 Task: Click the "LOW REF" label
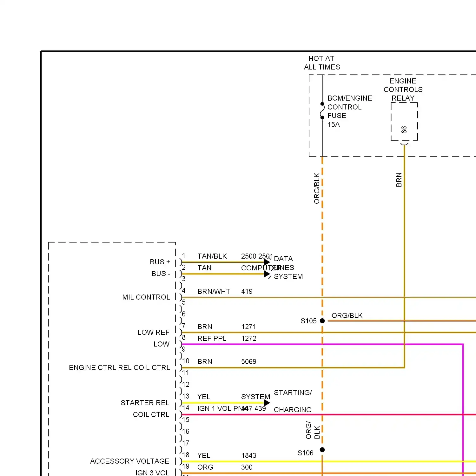pyautogui.click(x=154, y=332)
